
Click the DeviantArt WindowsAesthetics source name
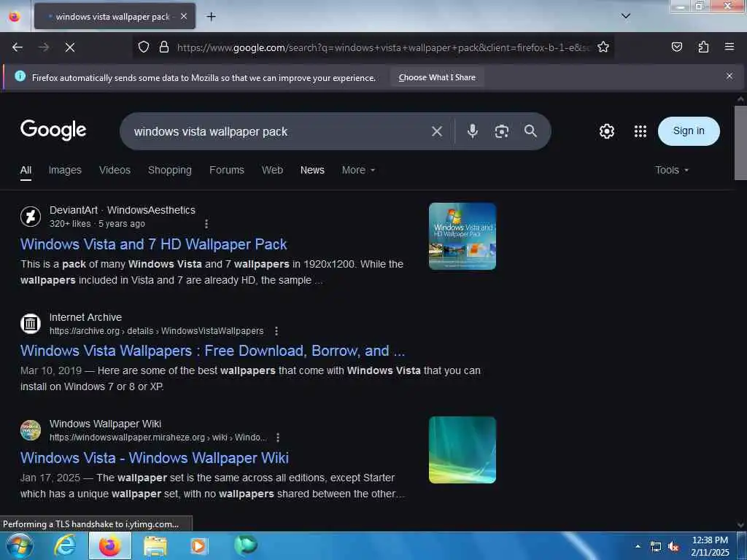point(123,210)
